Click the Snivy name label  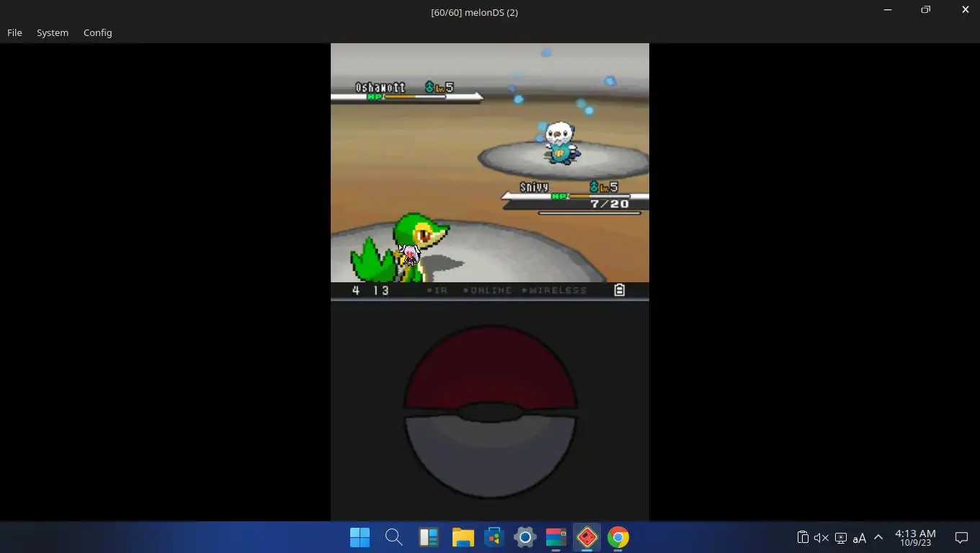coord(535,187)
